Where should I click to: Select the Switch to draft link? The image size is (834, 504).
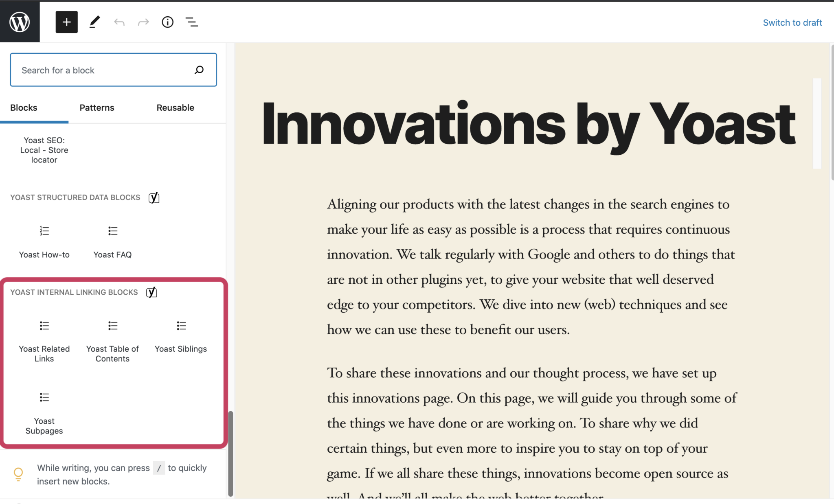792,22
